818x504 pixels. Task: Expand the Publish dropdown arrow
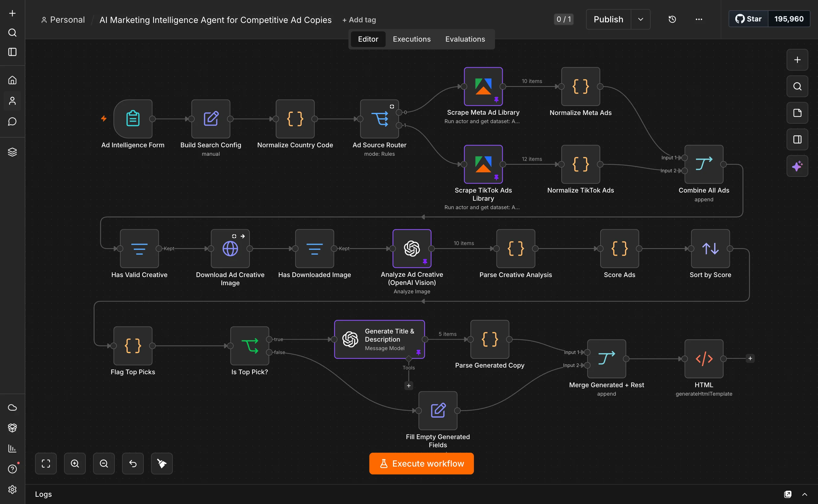(640, 19)
